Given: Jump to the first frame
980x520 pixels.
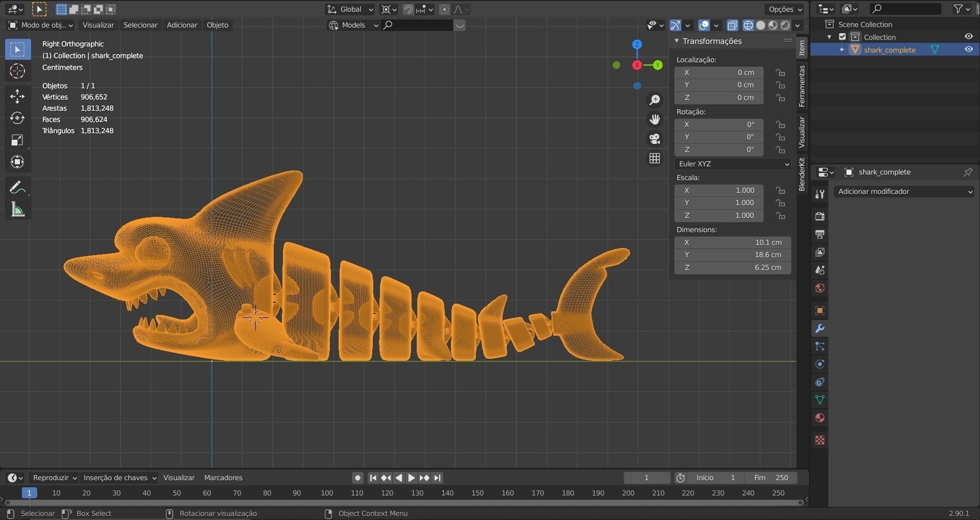Looking at the screenshot, I should [x=373, y=478].
